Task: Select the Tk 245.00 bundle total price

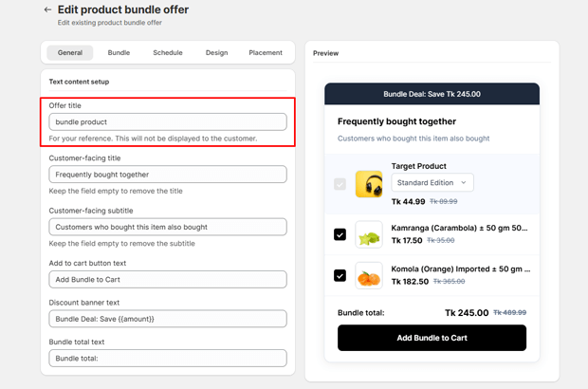Action: (467, 313)
